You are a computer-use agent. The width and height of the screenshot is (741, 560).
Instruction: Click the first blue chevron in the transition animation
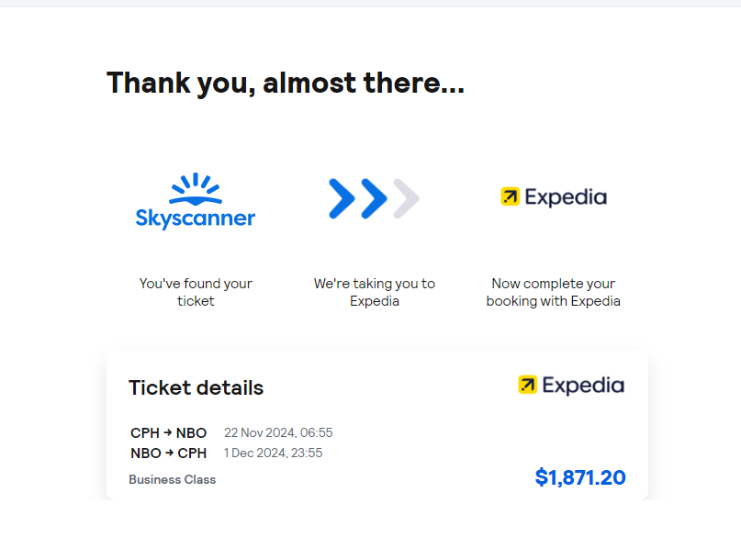tap(342, 197)
